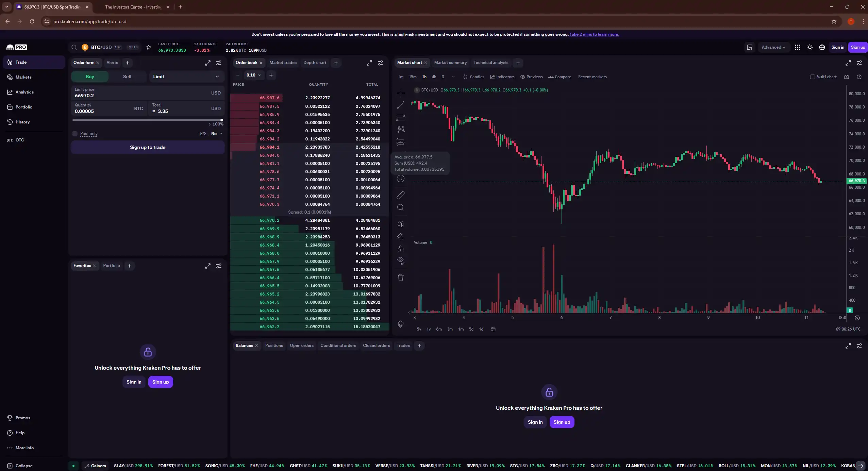Open the 0.10 price grouping dropdown

click(x=254, y=75)
